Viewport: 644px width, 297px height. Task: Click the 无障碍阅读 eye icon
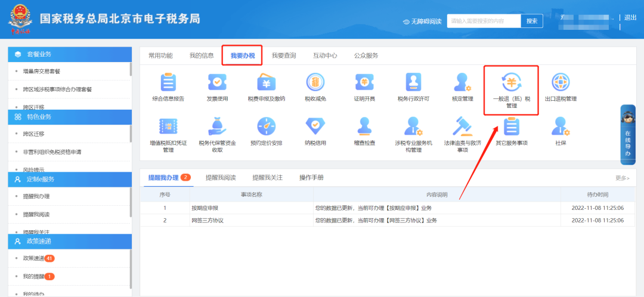[407, 21]
